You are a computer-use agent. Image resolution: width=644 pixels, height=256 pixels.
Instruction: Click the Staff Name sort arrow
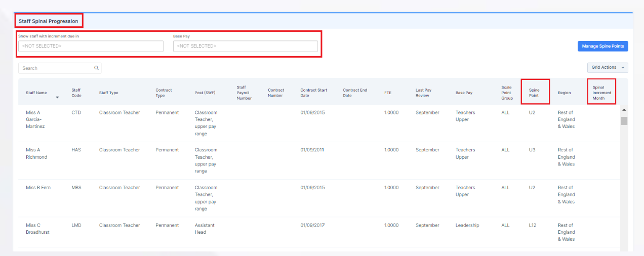click(x=58, y=97)
